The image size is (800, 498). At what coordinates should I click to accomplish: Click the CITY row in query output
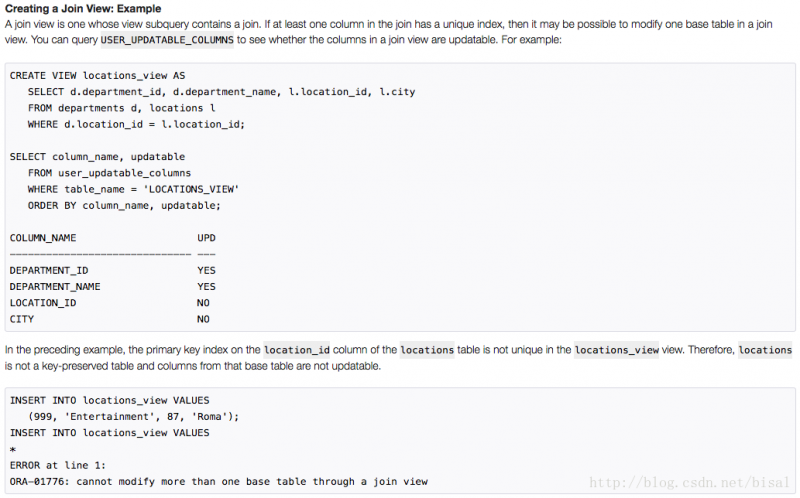coord(22,319)
